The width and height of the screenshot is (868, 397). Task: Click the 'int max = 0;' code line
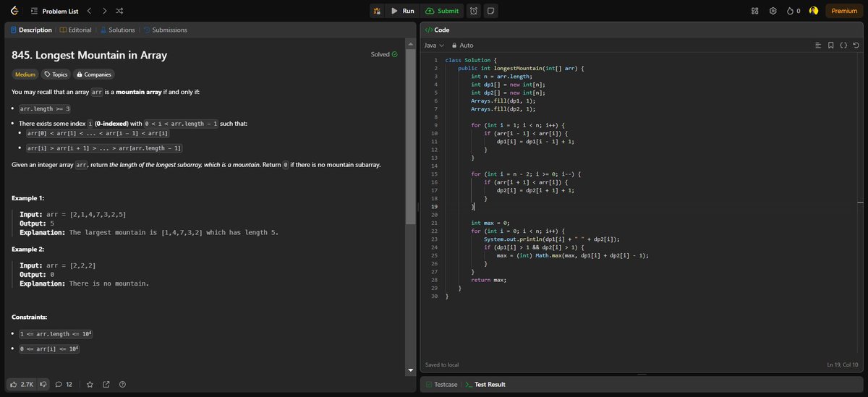pyautogui.click(x=490, y=223)
